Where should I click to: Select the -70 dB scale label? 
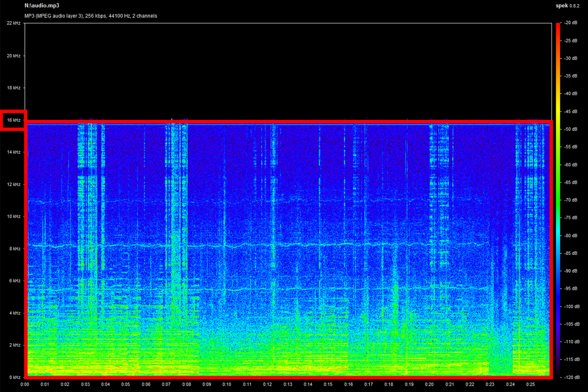tap(571, 200)
